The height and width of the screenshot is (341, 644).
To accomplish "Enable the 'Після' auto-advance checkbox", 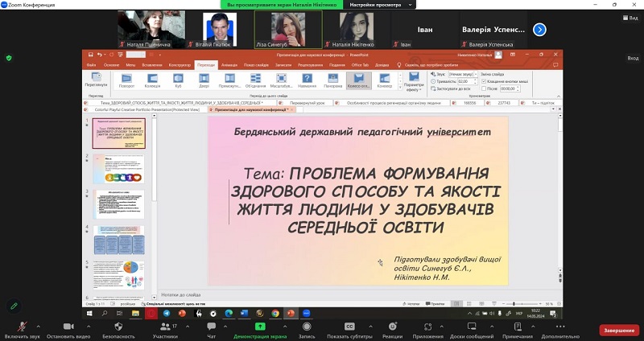I will pyautogui.click(x=484, y=88).
